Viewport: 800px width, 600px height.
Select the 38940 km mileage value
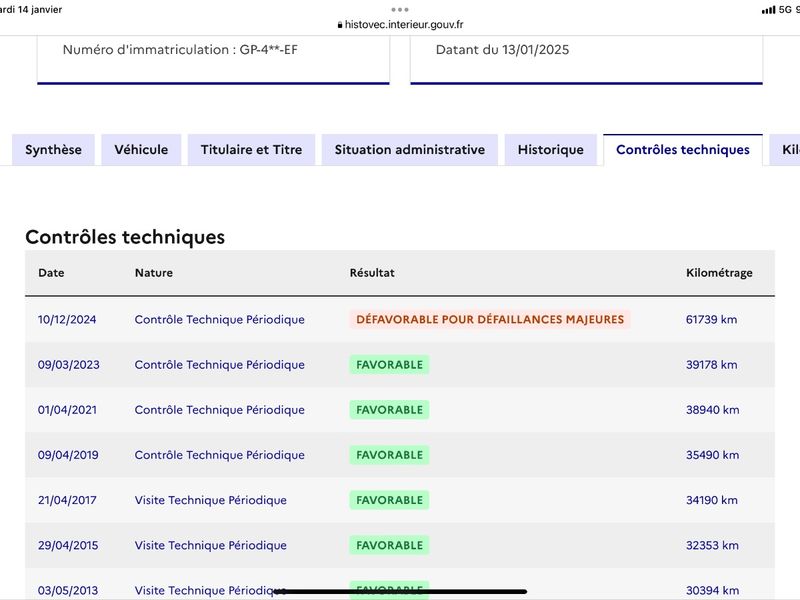click(x=712, y=410)
